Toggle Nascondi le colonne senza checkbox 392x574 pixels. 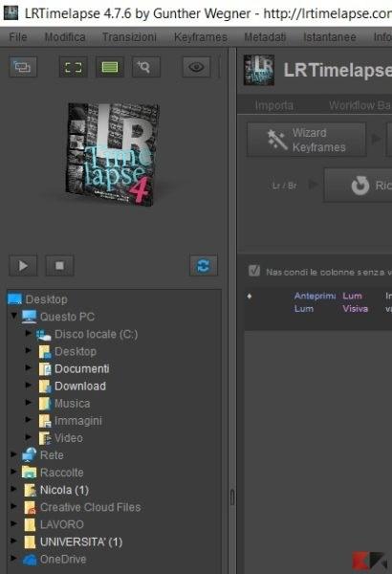coord(254,272)
